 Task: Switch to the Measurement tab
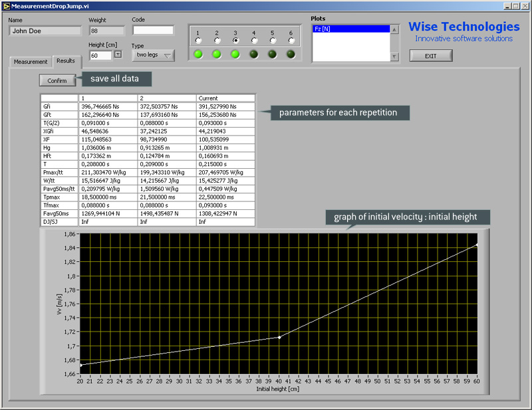31,62
